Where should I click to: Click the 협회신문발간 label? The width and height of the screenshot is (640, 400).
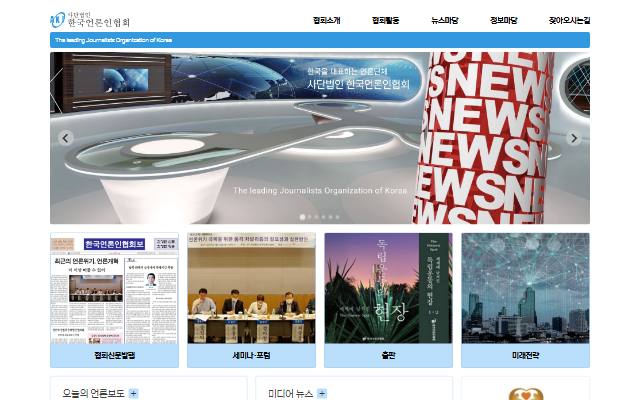114,356
